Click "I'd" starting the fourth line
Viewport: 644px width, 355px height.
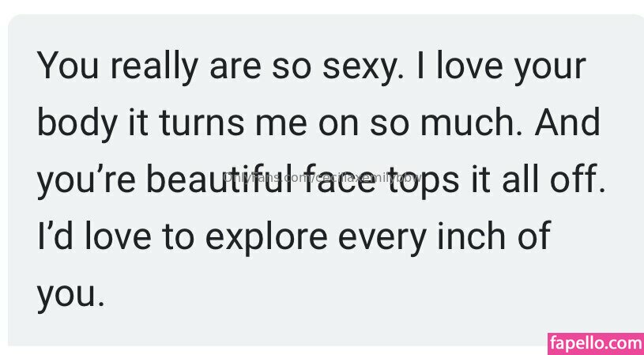pos(51,238)
